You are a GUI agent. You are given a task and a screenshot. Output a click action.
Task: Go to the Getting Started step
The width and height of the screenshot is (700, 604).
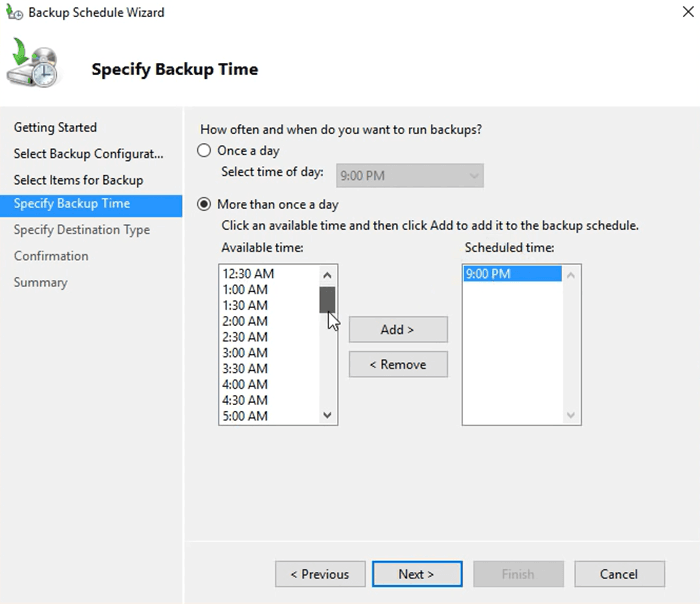coord(55,128)
